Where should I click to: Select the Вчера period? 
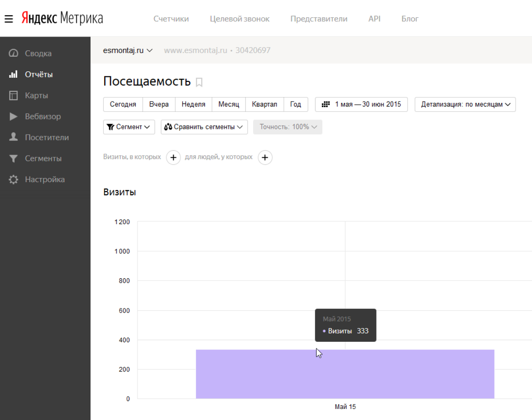[159, 104]
